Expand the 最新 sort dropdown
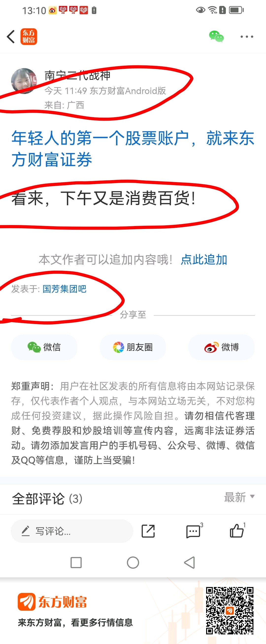This screenshot has height=644, width=266. point(239,497)
